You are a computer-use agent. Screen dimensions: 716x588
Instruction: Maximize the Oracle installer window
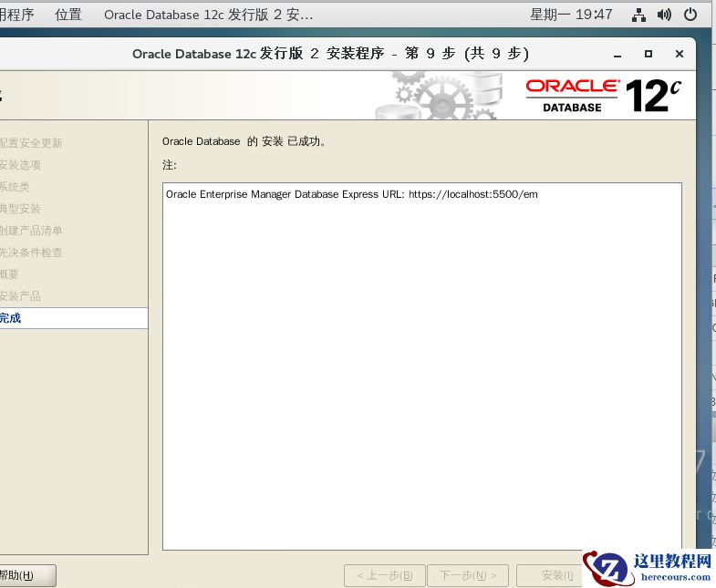coord(648,54)
